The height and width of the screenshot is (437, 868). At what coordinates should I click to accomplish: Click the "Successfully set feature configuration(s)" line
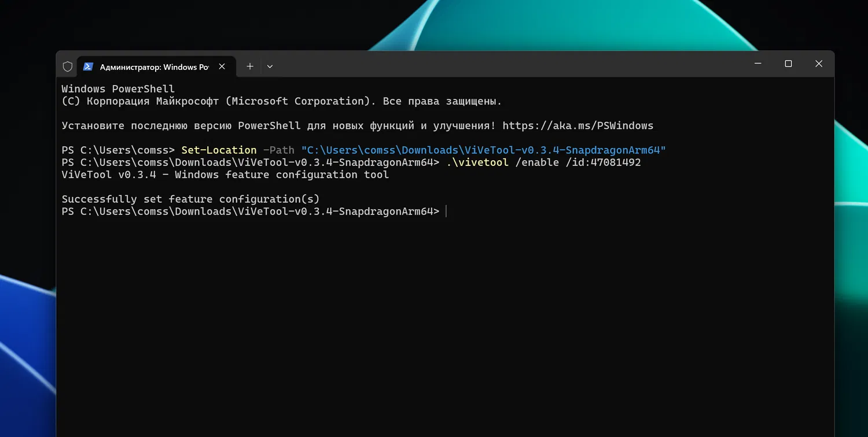[190, 199]
